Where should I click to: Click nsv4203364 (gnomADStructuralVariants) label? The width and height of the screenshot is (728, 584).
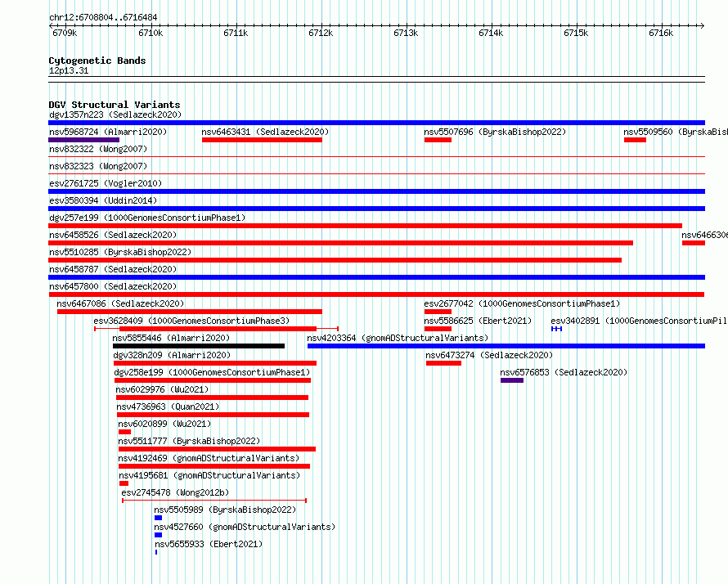click(x=398, y=338)
